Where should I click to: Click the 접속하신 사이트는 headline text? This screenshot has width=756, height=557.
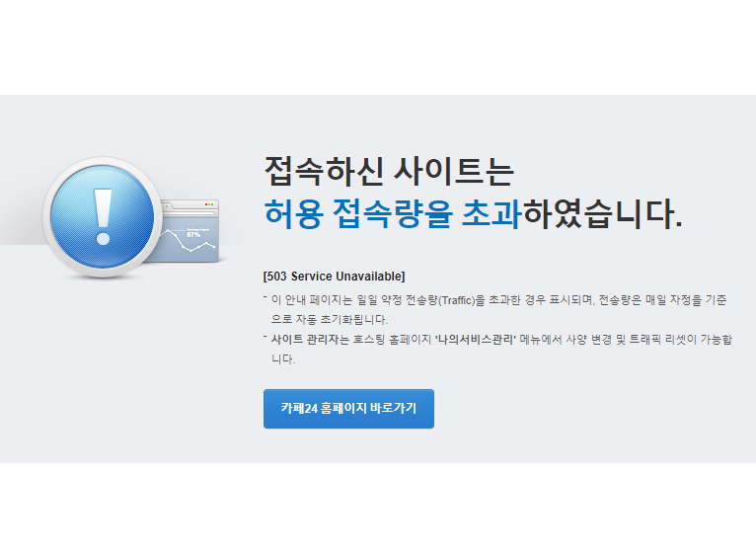(x=389, y=171)
